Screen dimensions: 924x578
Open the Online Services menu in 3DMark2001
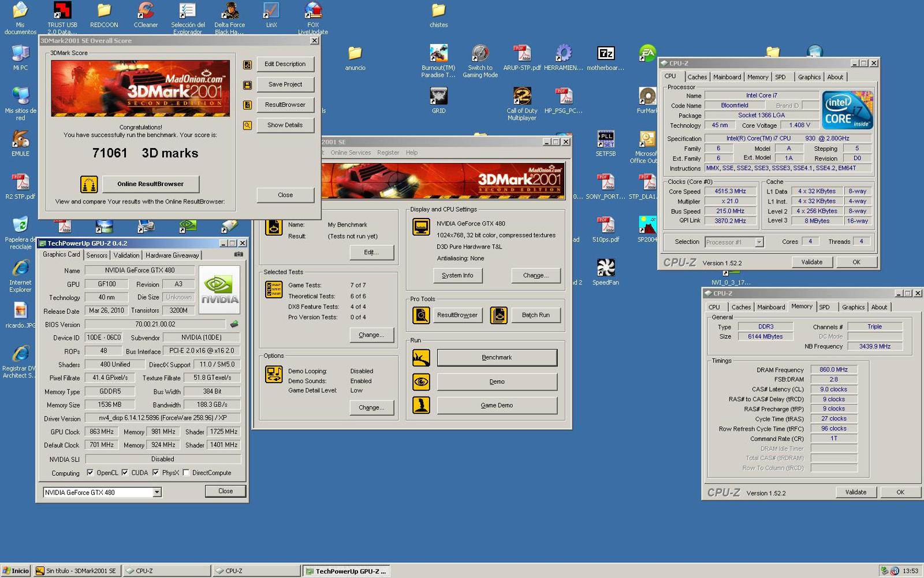(351, 153)
